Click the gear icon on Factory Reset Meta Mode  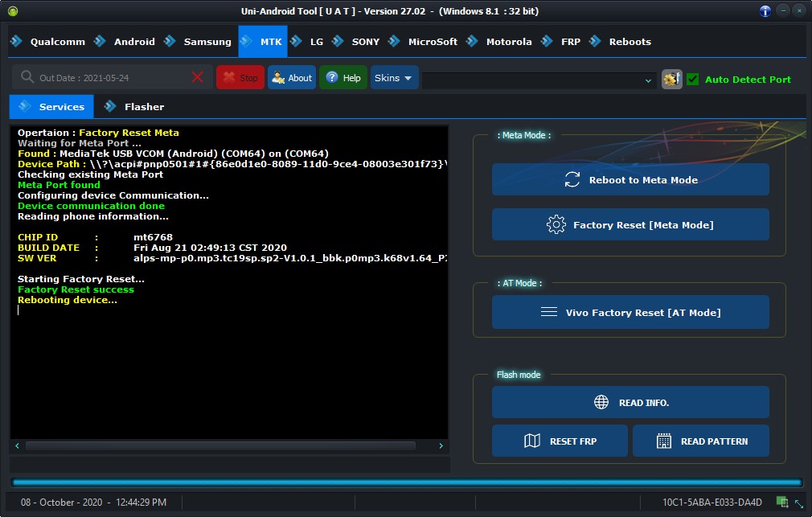(556, 225)
